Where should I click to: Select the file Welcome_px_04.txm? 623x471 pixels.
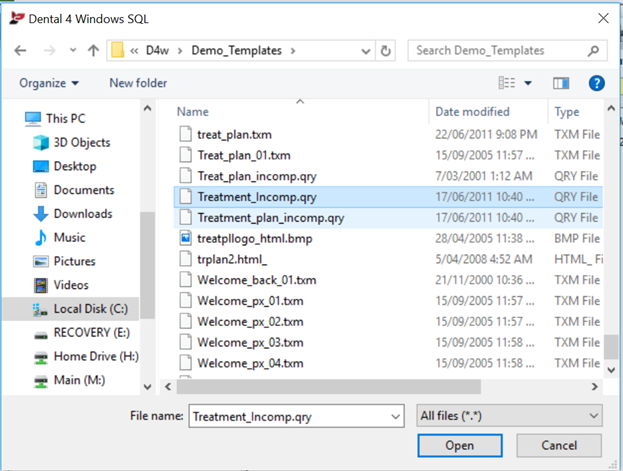click(x=250, y=363)
